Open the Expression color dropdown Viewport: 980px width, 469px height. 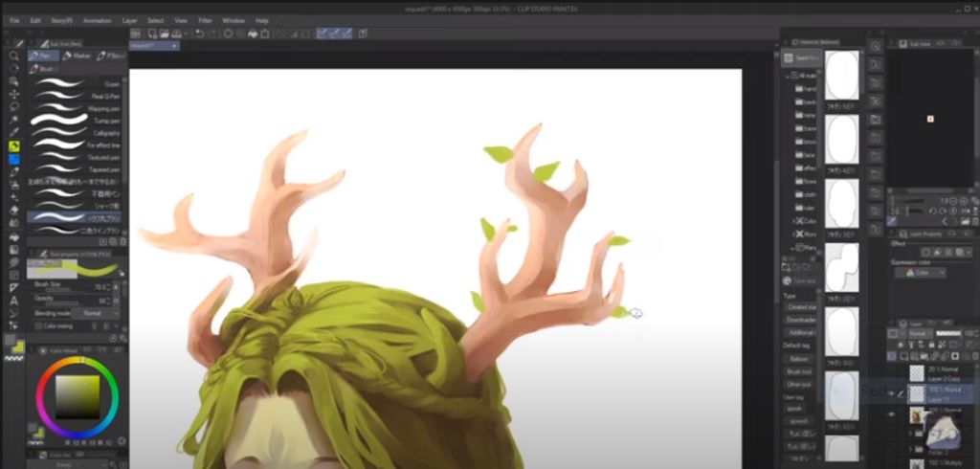click(x=920, y=273)
